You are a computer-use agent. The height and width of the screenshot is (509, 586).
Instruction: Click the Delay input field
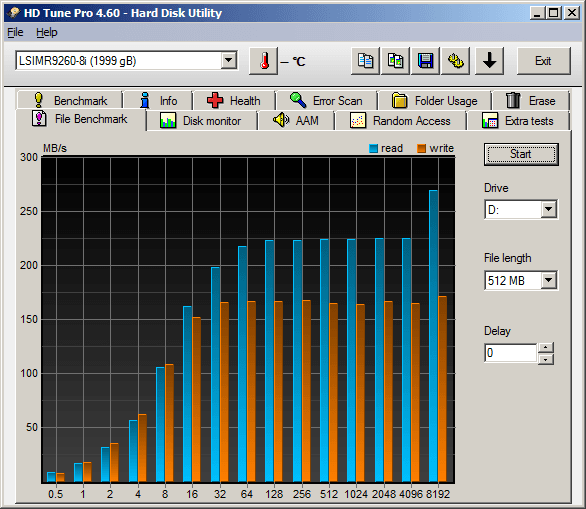coord(511,353)
